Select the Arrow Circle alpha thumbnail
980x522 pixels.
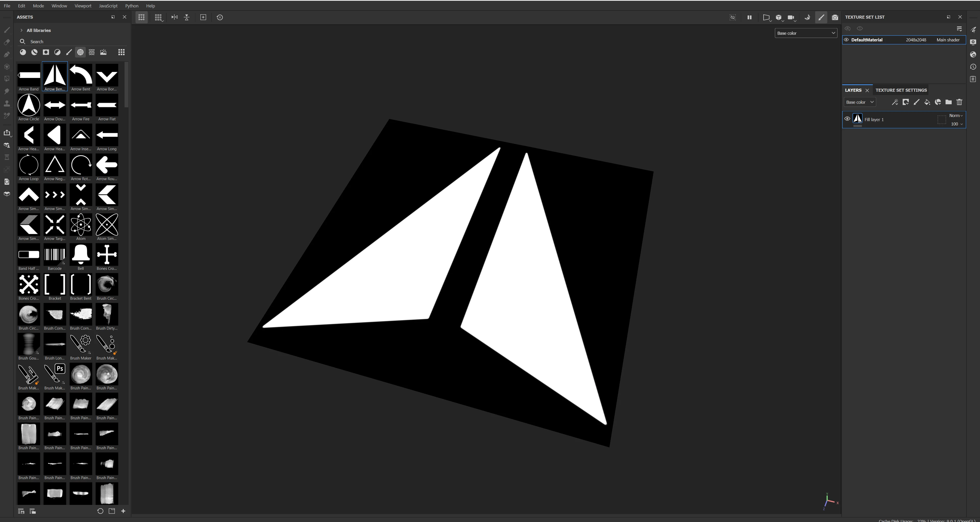point(29,106)
